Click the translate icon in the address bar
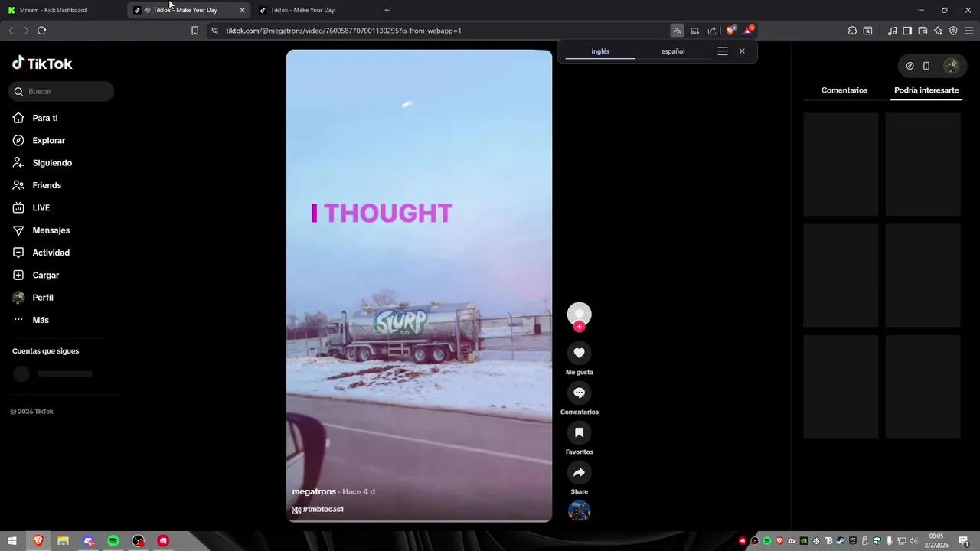 677,31
